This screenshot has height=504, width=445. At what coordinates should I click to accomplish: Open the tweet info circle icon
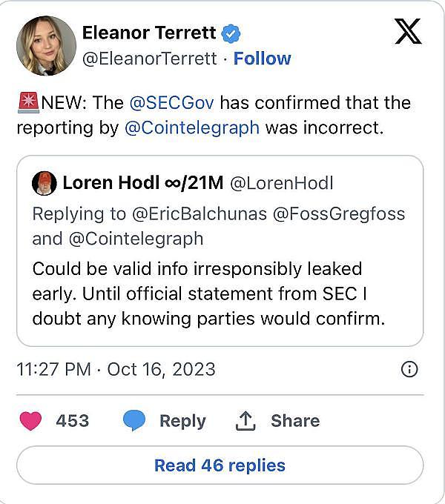(409, 369)
